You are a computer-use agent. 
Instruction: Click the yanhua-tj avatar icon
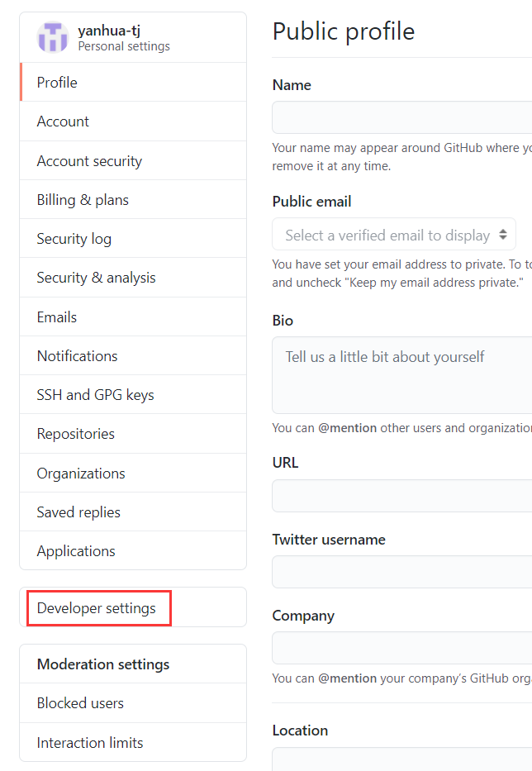[x=53, y=37]
